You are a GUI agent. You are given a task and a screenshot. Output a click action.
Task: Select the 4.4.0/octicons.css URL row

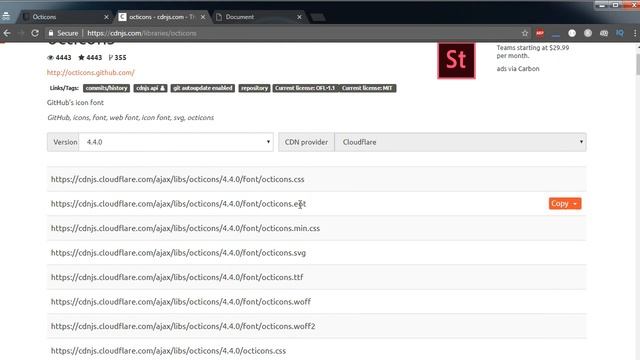[316, 349]
